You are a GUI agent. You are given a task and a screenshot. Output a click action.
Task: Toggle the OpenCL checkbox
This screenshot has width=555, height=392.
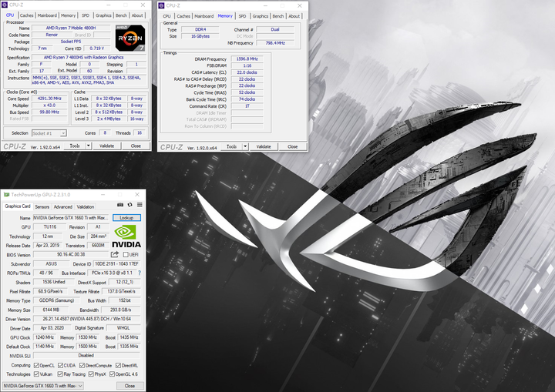pos(36,365)
